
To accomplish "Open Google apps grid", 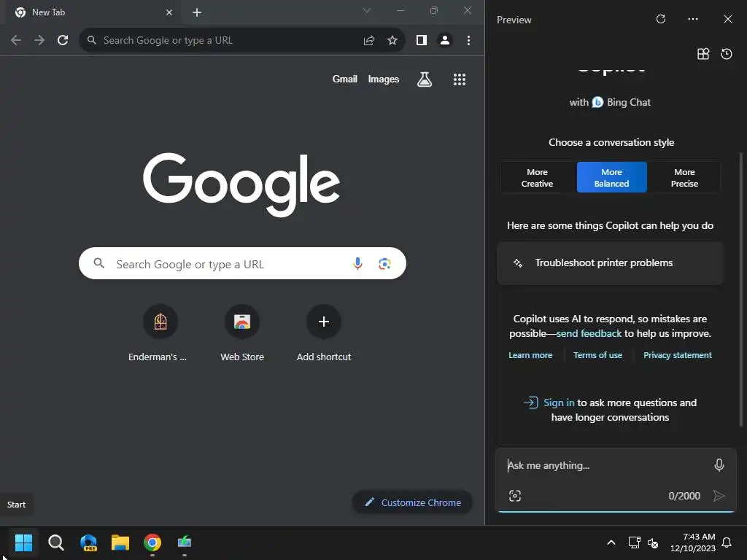I will click(x=460, y=79).
